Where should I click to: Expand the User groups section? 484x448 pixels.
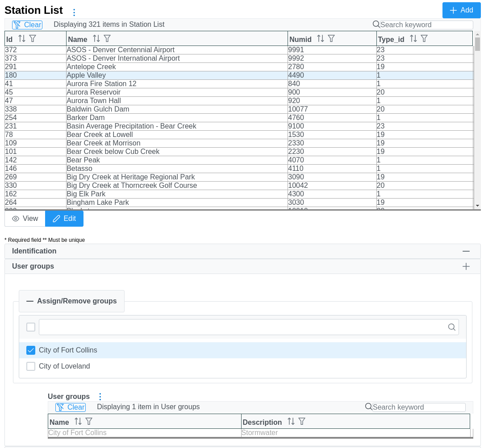click(466, 266)
